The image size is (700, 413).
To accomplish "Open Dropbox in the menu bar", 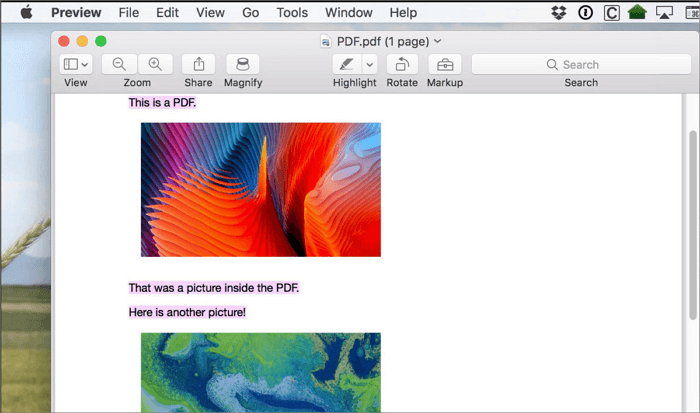I will click(559, 13).
